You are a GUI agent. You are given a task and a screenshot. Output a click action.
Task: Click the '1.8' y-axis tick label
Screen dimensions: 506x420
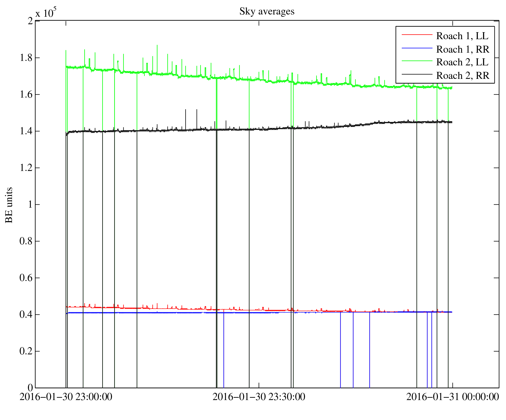tap(26, 58)
